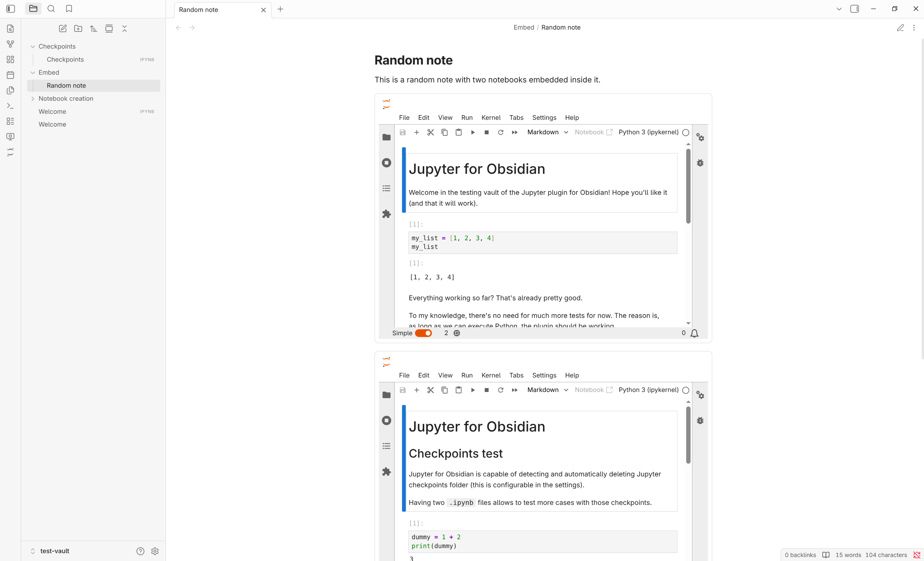
Task: Click the Embed breadcrumb link
Action: click(x=523, y=28)
